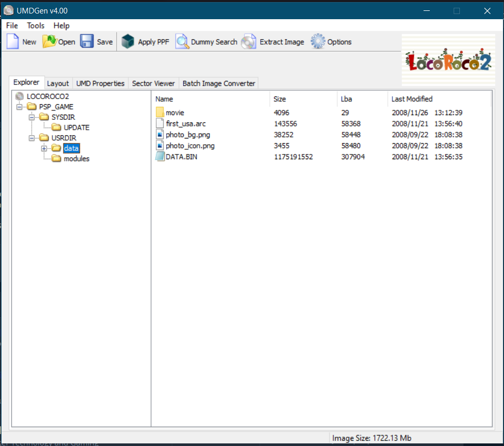
Task: Click the data folder icon in tree
Action: click(56, 148)
